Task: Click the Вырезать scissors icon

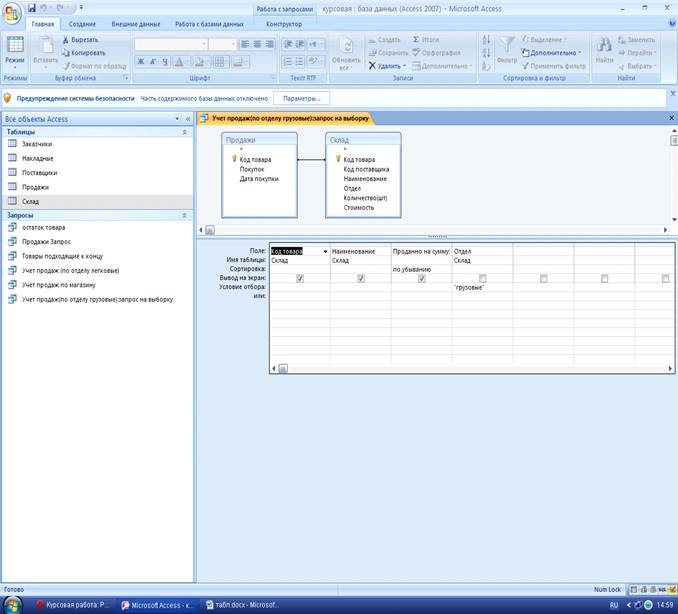Action: coord(65,40)
